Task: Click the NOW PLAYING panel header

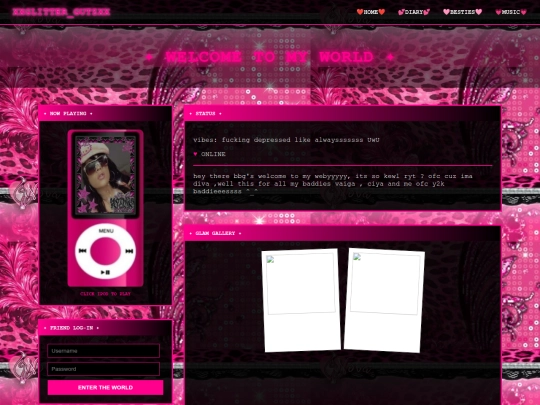Action: pos(105,113)
